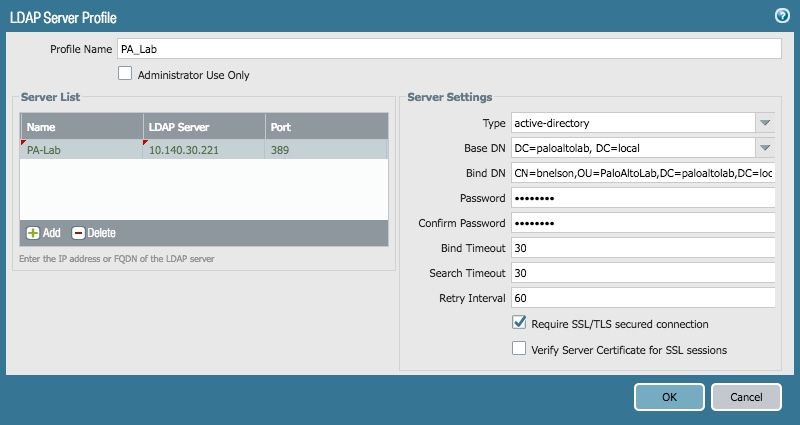This screenshot has width=800, height=425.
Task: Enable Administrator Use Only checkbox
Action: 125,73
